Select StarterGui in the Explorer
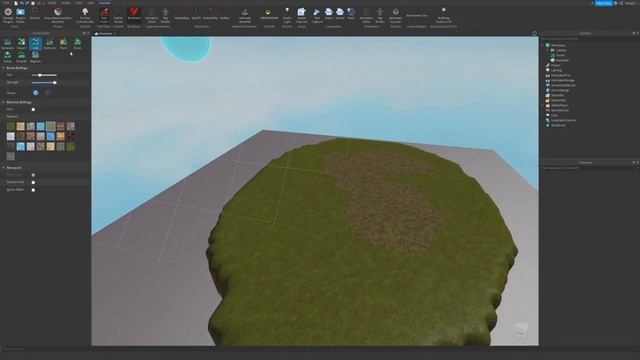 pos(557,95)
